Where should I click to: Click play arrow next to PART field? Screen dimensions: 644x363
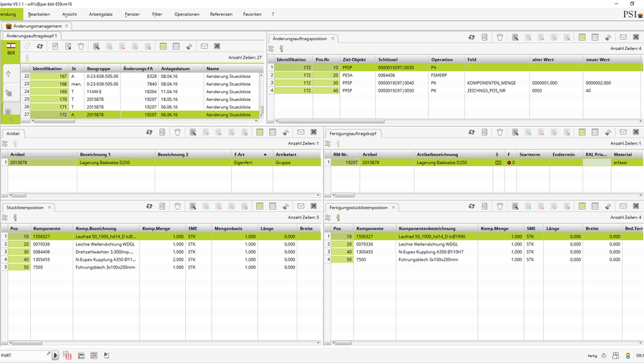click(55, 356)
